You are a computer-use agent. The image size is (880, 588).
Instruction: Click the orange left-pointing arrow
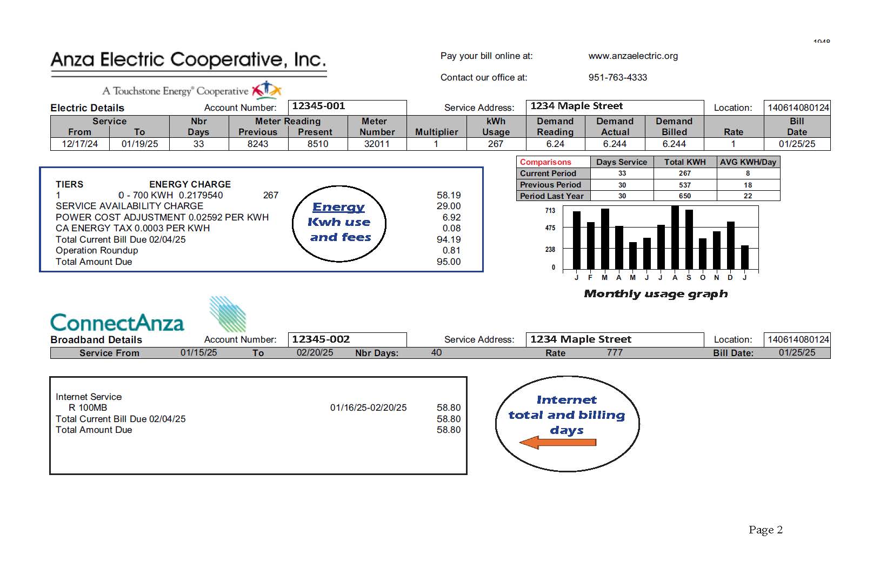[x=557, y=442]
